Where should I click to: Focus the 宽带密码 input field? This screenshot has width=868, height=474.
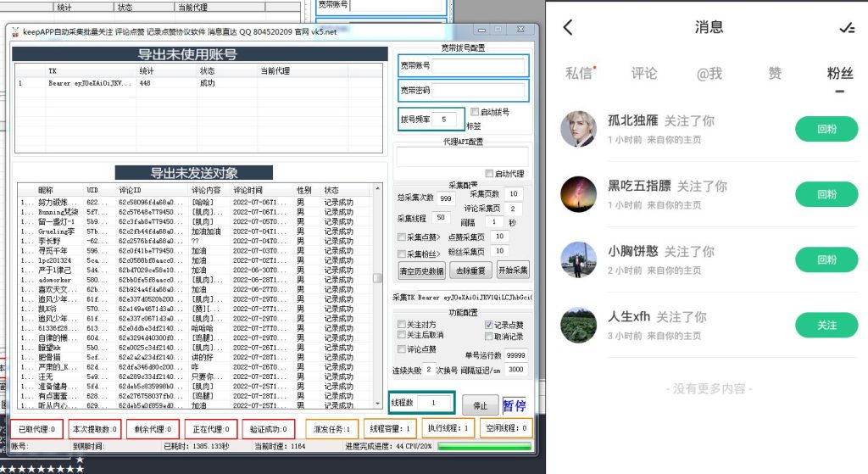[x=478, y=90]
